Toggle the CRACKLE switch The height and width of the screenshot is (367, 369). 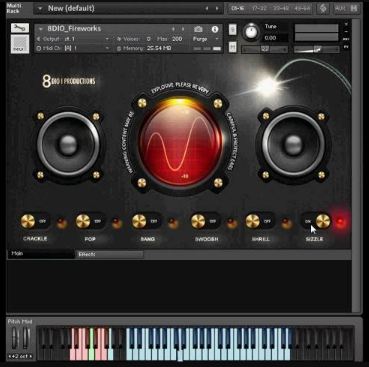pos(35,221)
